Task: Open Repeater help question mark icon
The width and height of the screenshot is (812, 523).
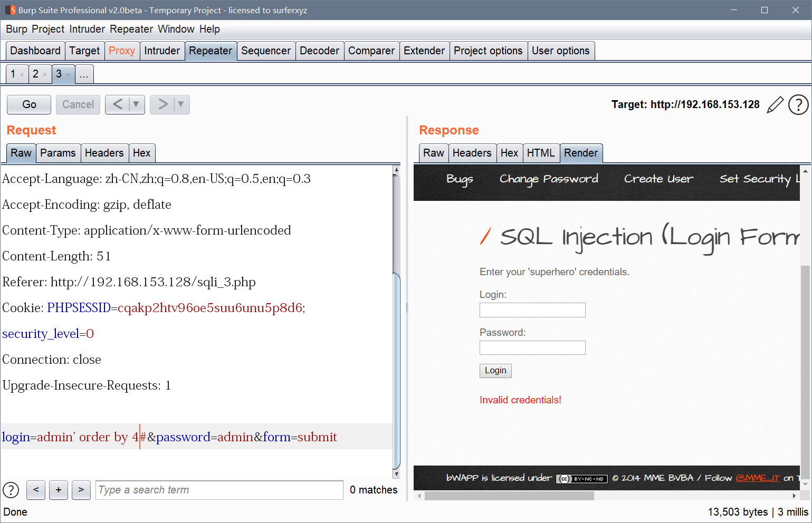Action: point(798,104)
